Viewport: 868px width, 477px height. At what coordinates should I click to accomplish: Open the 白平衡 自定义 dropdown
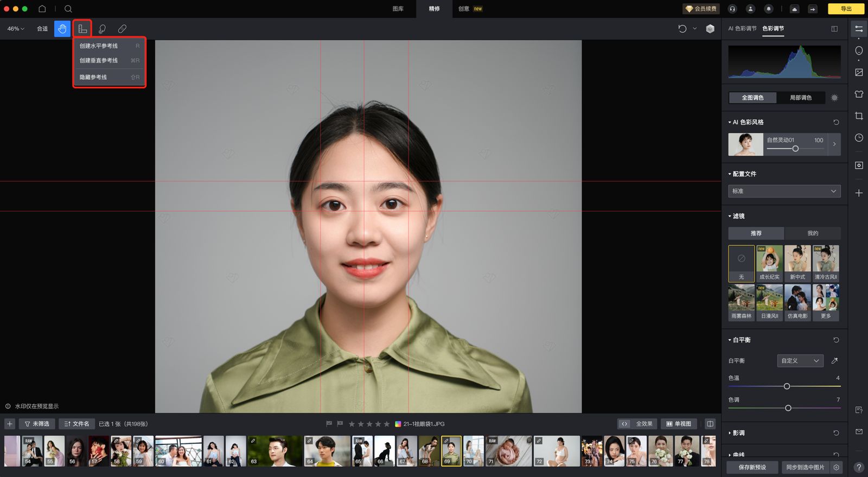(x=800, y=361)
